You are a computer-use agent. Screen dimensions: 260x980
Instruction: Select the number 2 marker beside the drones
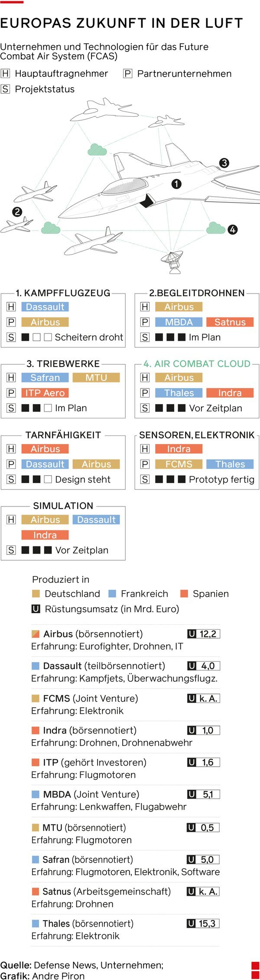pos(17,212)
